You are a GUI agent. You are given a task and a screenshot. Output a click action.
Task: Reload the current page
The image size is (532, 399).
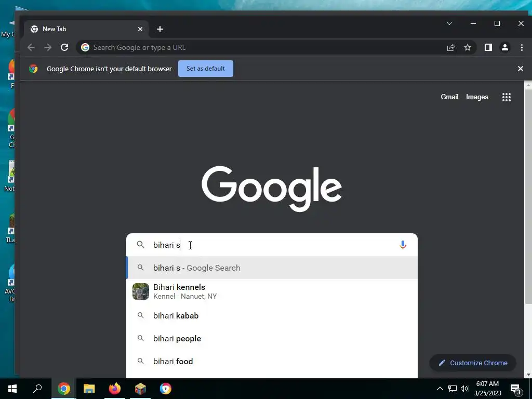[64, 47]
